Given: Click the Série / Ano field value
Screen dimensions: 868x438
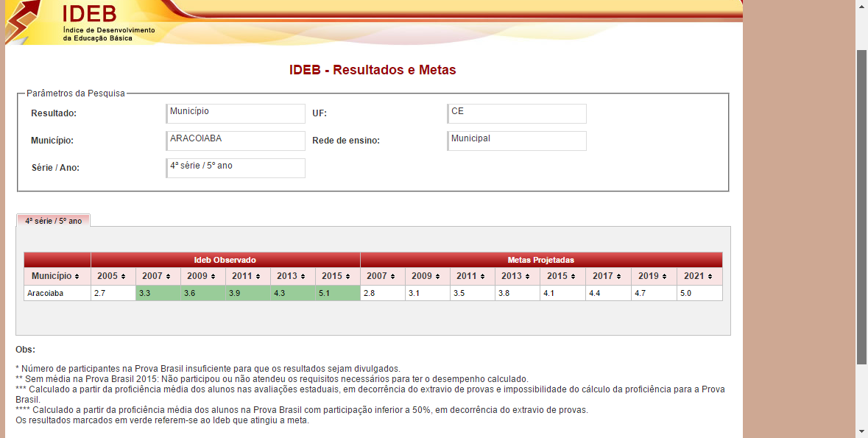Looking at the screenshot, I should (x=236, y=168).
